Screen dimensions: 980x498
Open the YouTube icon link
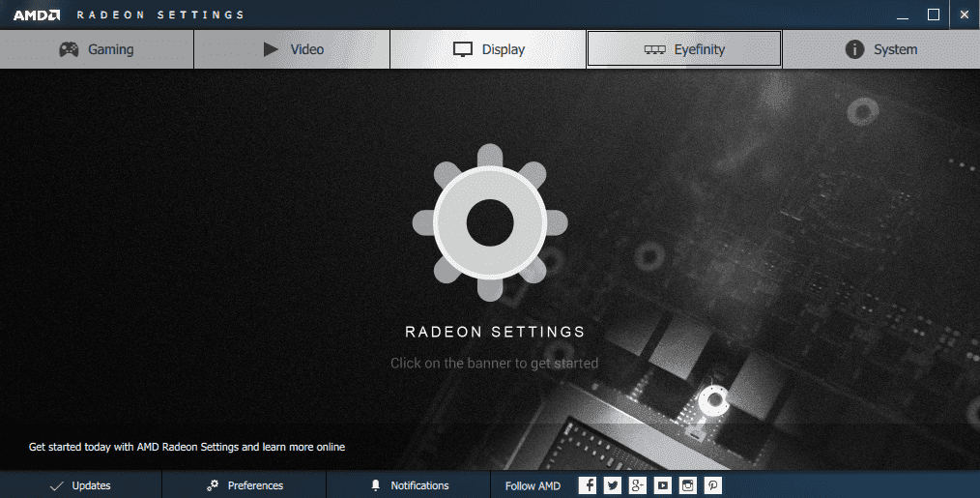[x=662, y=485]
